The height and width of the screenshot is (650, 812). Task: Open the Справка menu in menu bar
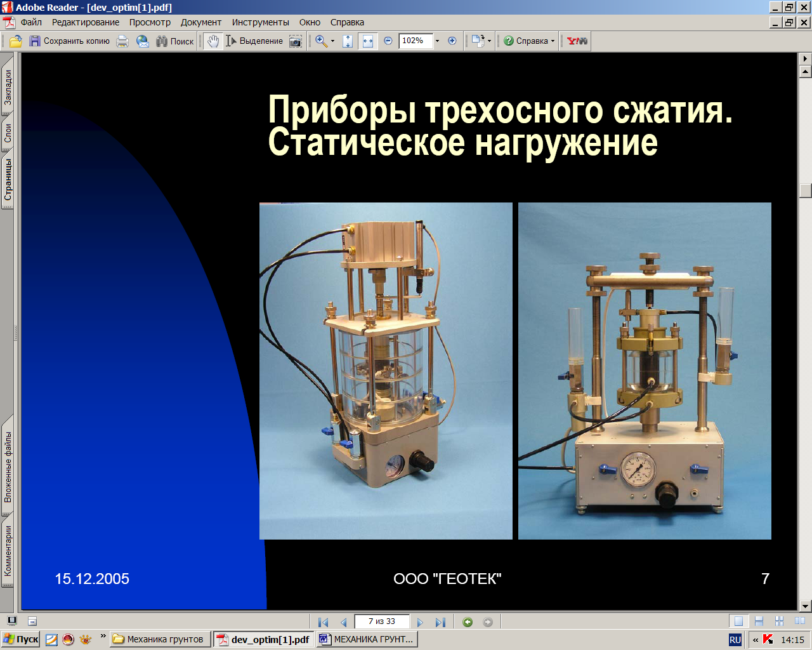pos(347,22)
